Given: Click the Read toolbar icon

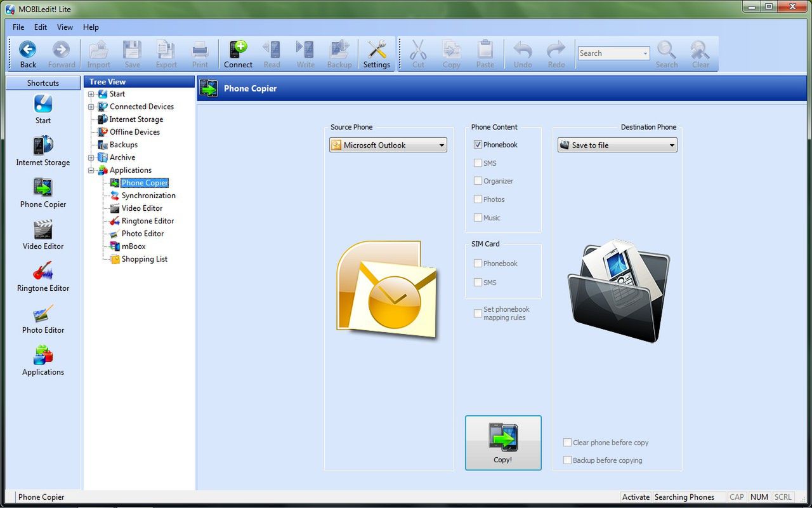Looking at the screenshot, I should click(x=272, y=54).
